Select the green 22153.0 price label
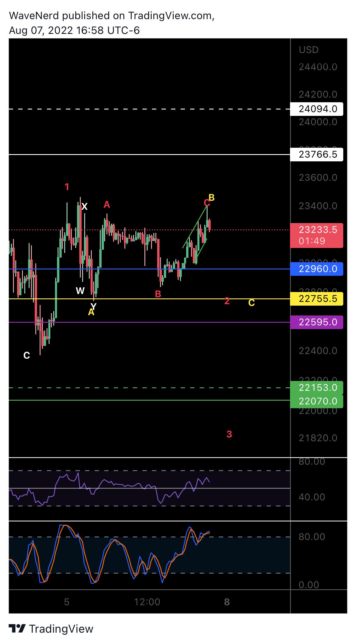Screen dimensions: 356x644 click(317, 388)
